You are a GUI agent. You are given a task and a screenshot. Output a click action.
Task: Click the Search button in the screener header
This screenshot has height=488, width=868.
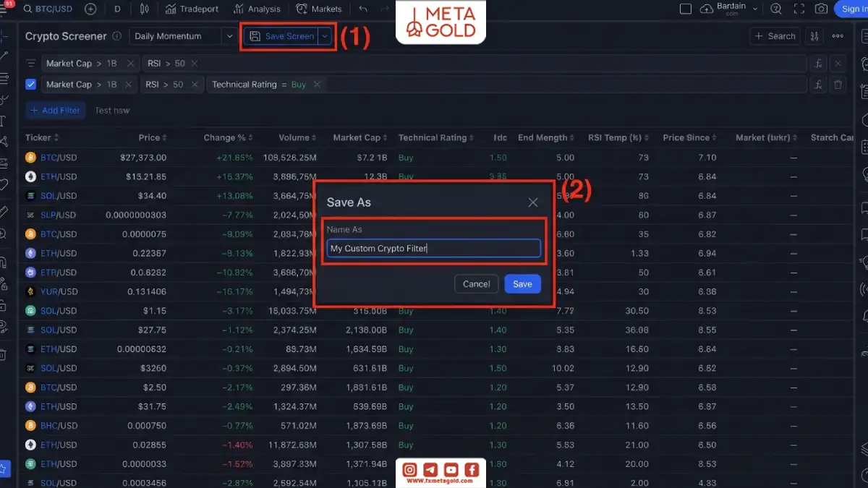(775, 36)
